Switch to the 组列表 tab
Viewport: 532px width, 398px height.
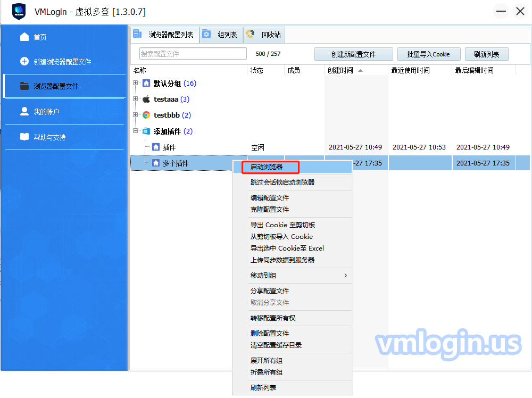click(222, 35)
